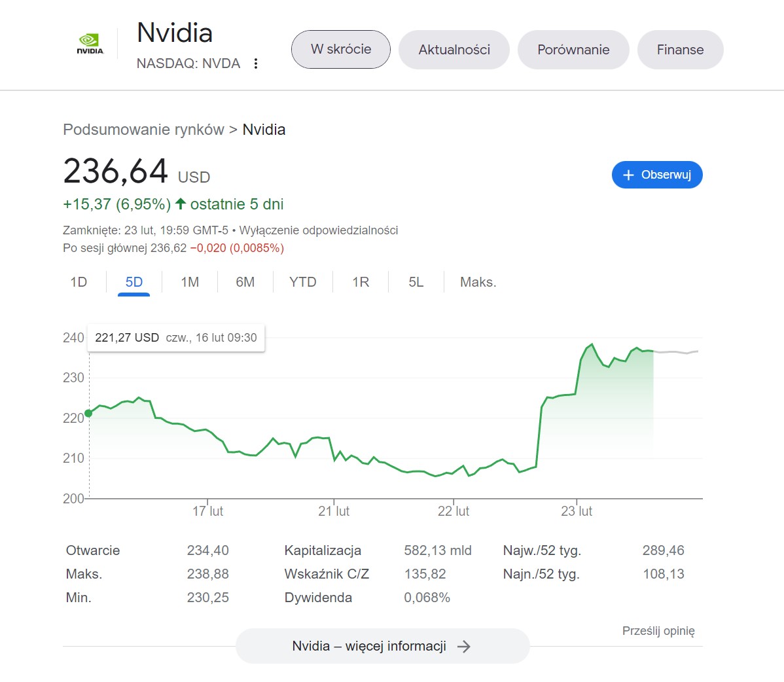Open the Podsumowanie rynków breadcrumb link
This screenshot has width=784, height=682.
[x=143, y=130]
